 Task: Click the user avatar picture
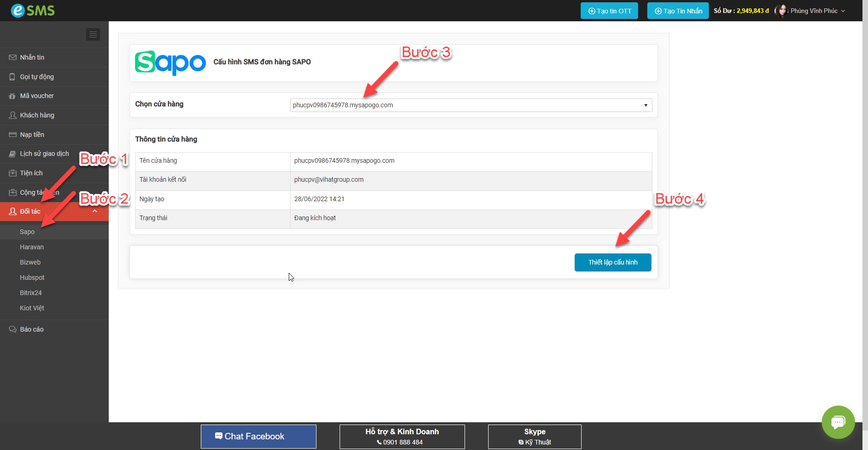click(781, 11)
